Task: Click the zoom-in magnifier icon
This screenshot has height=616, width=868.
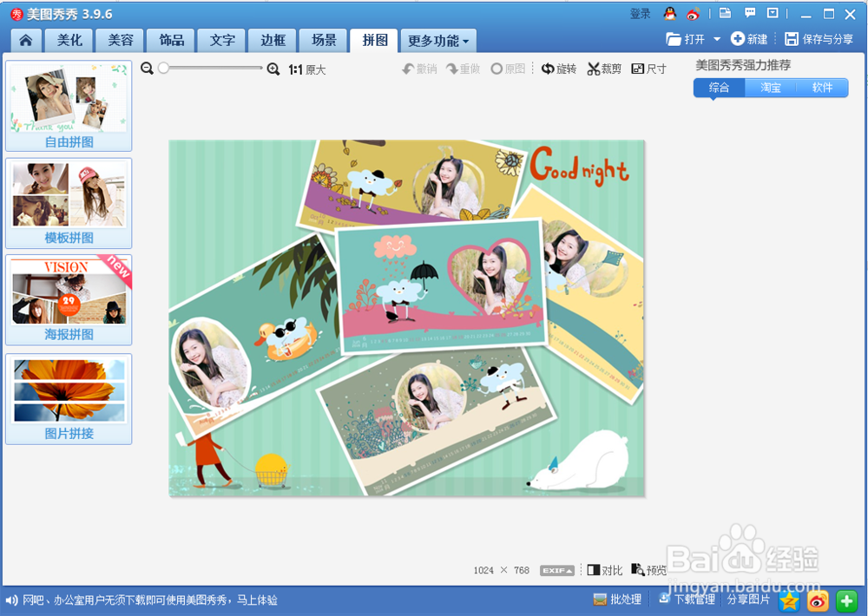Action: [x=272, y=69]
